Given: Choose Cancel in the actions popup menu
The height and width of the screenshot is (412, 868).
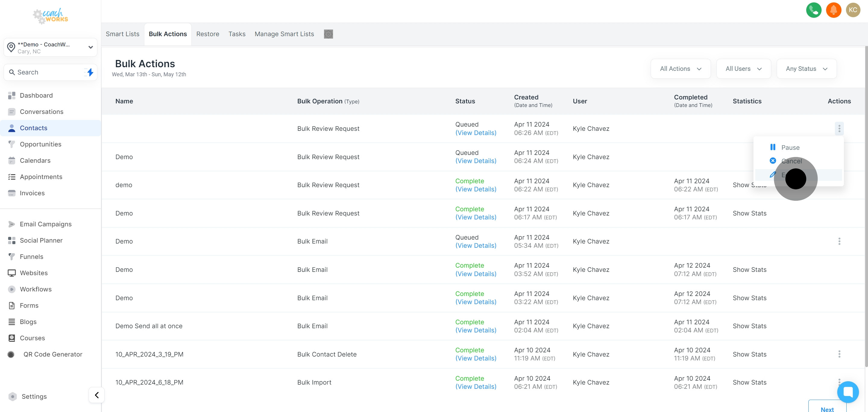Looking at the screenshot, I should tap(791, 161).
